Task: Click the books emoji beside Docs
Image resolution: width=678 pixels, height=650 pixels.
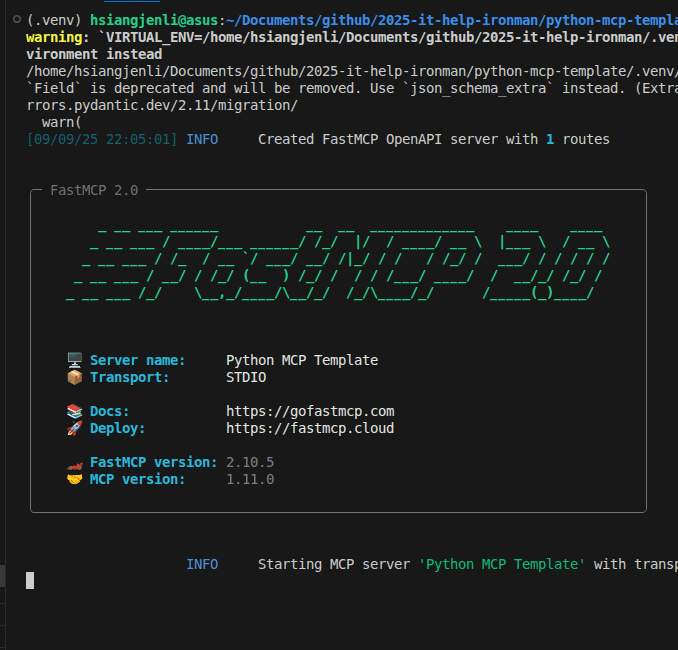Action: coord(74,411)
